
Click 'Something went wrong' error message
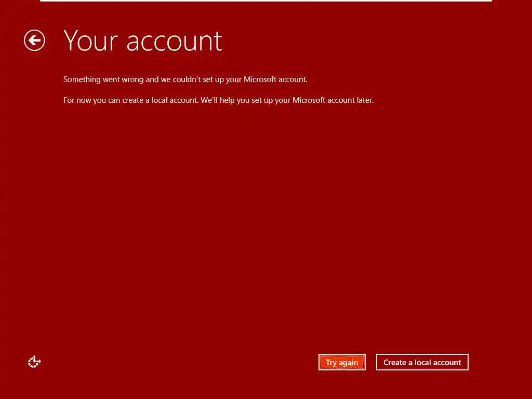[185, 79]
